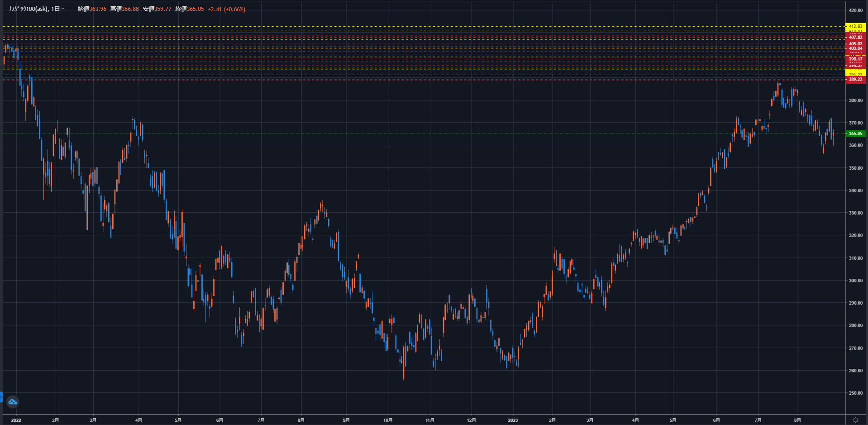Click the 340.00 price axis label
Screen dimensions: 868x425
pyautogui.click(x=856, y=191)
